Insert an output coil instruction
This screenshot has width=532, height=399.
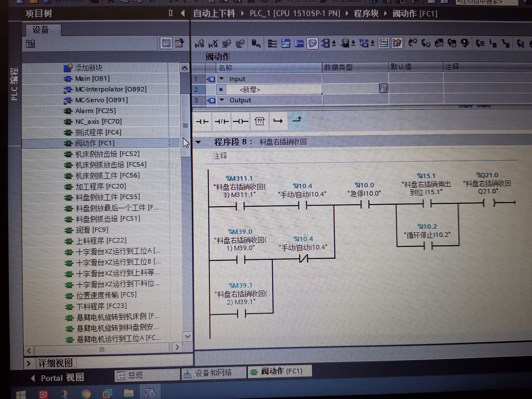point(240,122)
